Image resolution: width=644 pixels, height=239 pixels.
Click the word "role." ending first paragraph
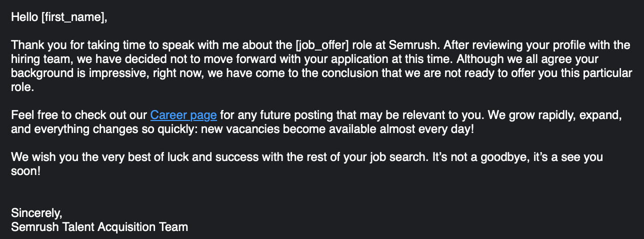point(22,87)
